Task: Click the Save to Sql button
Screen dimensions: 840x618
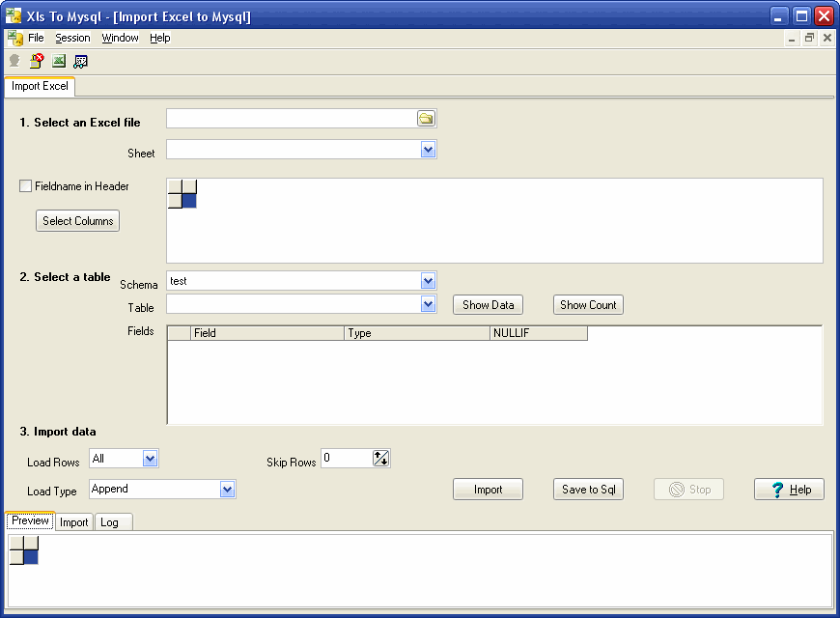Action: [x=588, y=490]
